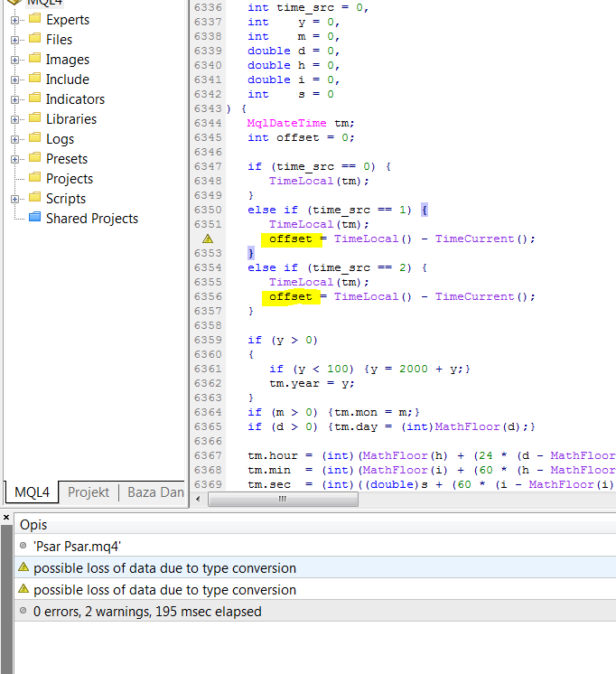Select the first 'possible loss of data' warning
The image size is (616, 674).
(315, 567)
